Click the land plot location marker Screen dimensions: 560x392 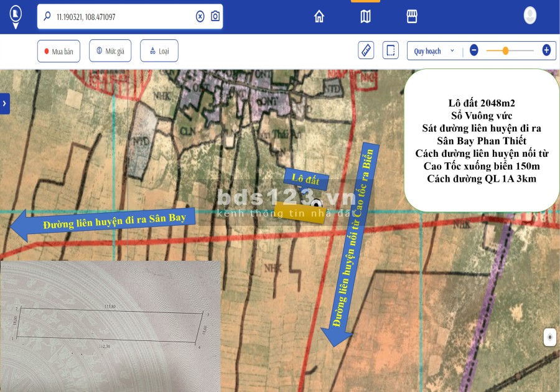tap(316, 203)
